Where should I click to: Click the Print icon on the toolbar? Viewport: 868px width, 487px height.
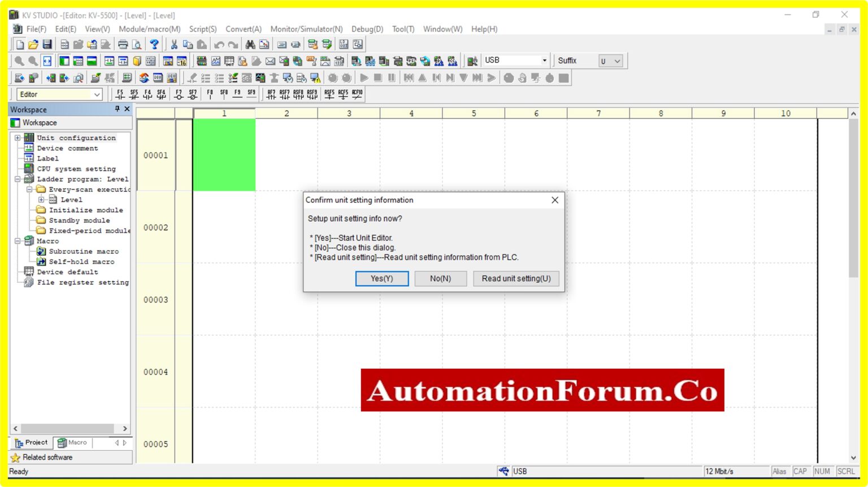pos(123,44)
